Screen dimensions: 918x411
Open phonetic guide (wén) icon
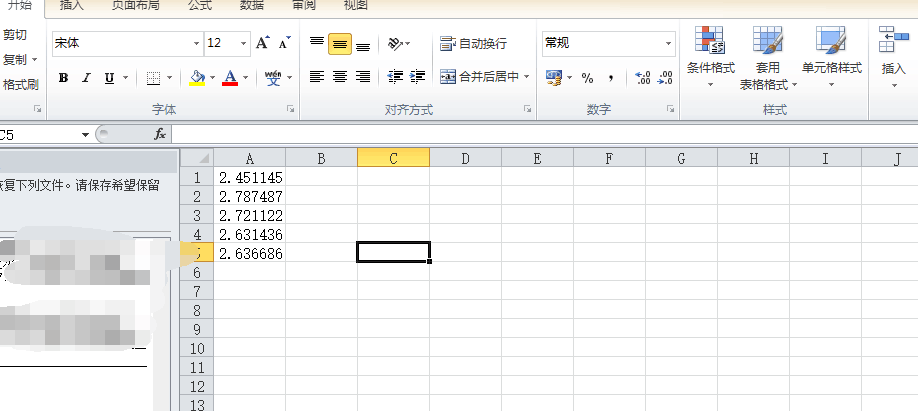tap(273, 77)
